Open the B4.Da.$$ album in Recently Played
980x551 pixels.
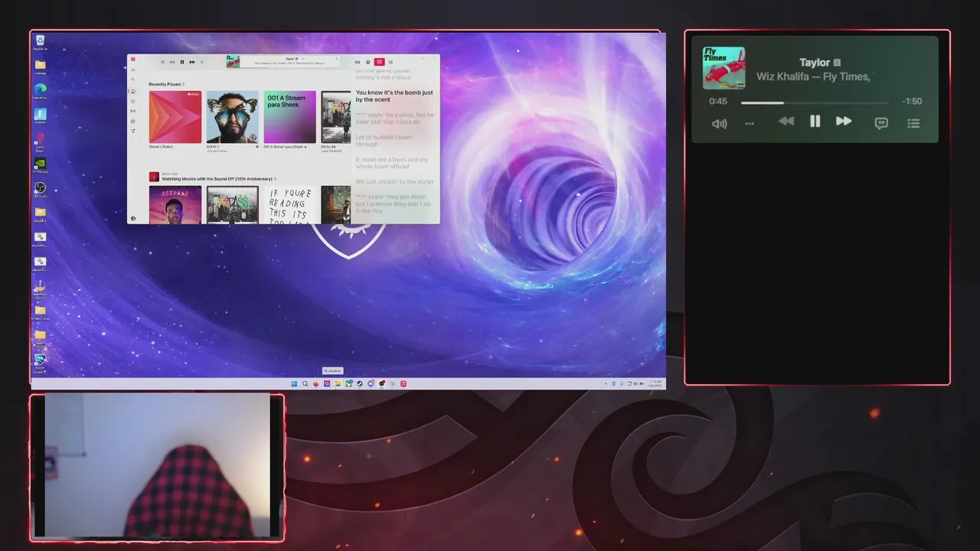[x=336, y=117]
